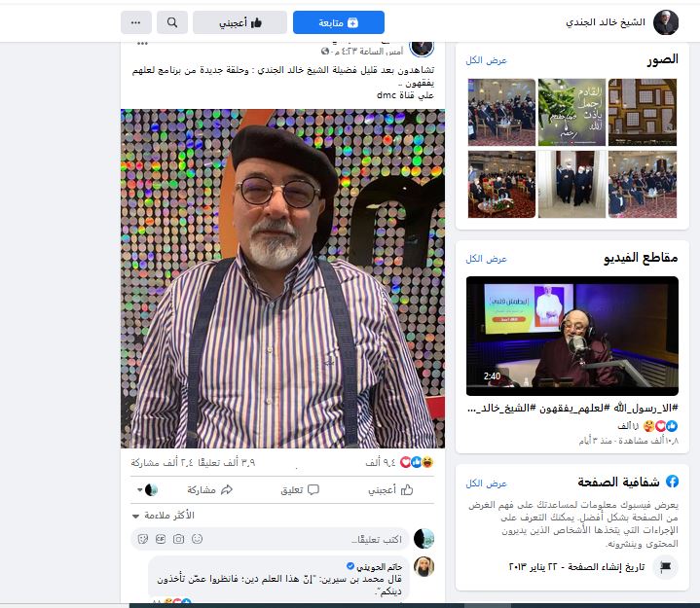The image size is (700, 608).
Task: Click the reactions emoji cluster under post
Action: pyautogui.click(x=417, y=463)
